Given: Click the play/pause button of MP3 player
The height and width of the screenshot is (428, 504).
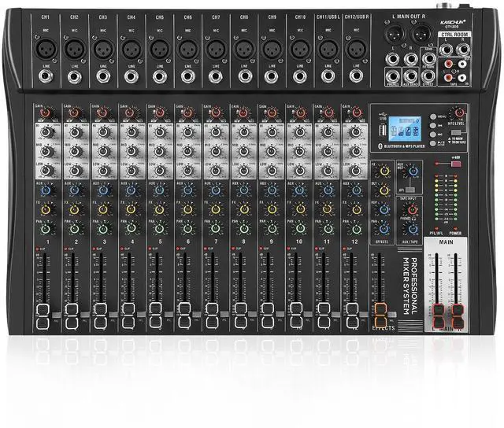Looking at the screenshot, I should pyautogui.click(x=434, y=143).
